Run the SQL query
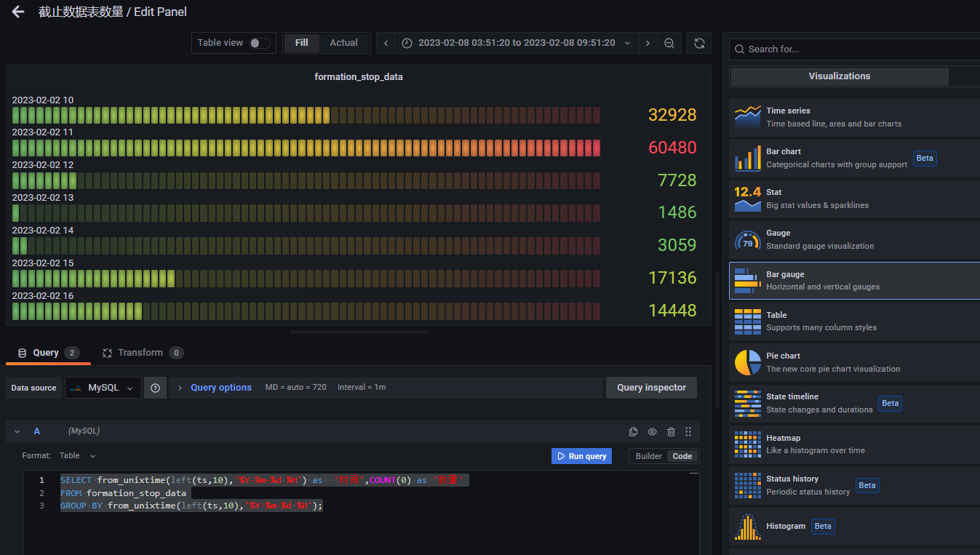The image size is (980, 555). pyautogui.click(x=581, y=456)
